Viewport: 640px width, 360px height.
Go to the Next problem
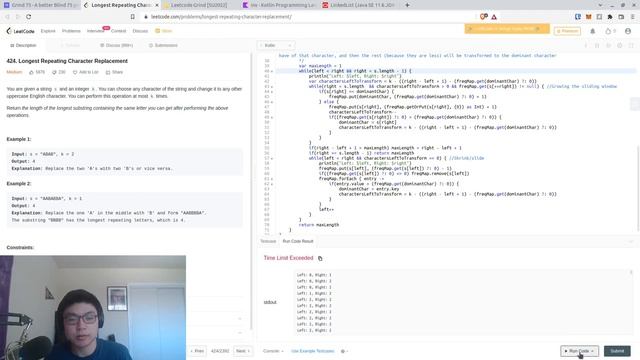coord(242,351)
